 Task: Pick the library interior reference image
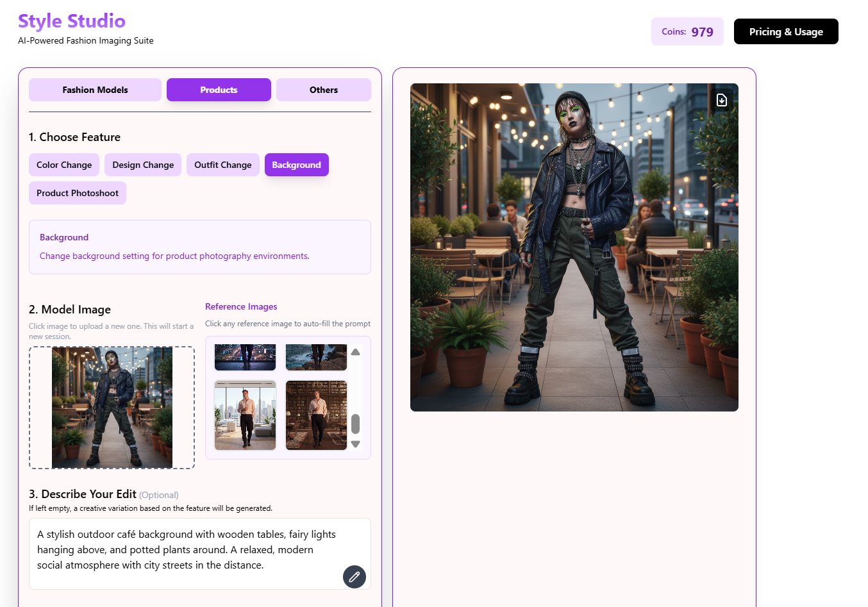(x=316, y=415)
